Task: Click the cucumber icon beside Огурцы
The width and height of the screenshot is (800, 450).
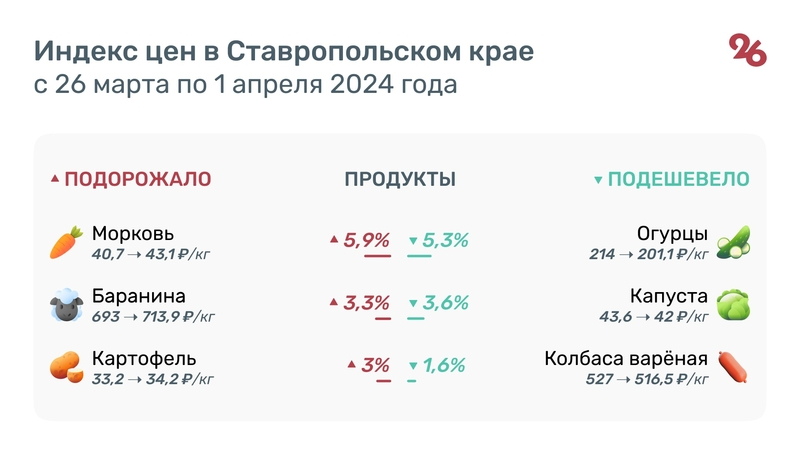Action: pos(733,242)
